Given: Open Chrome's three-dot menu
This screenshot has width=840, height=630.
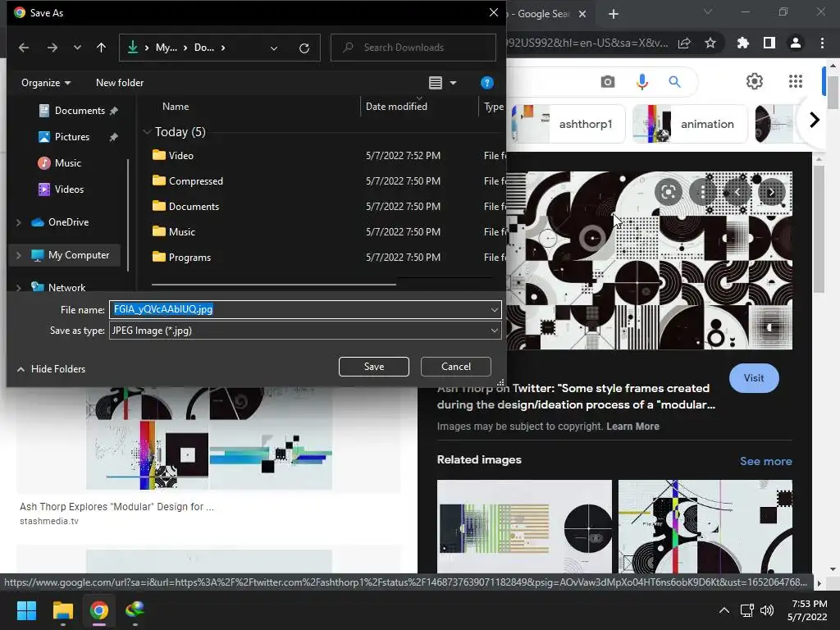Looking at the screenshot, I should click(x=822, y=43).
